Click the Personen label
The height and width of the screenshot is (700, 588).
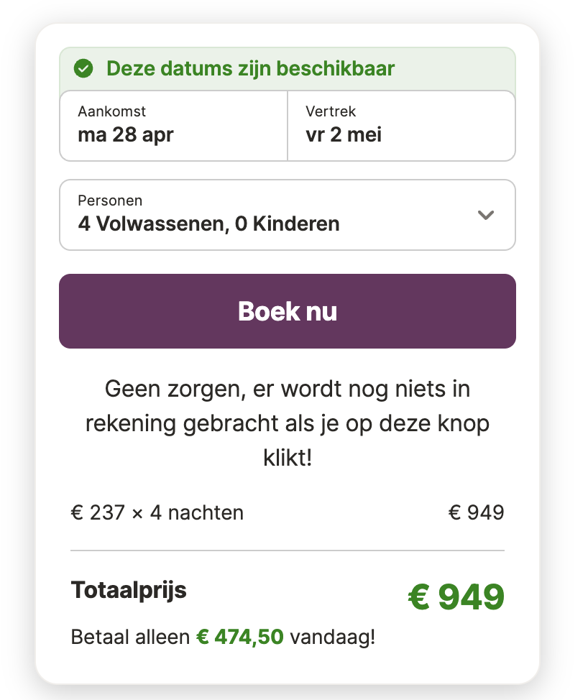[x=110, y=201]
